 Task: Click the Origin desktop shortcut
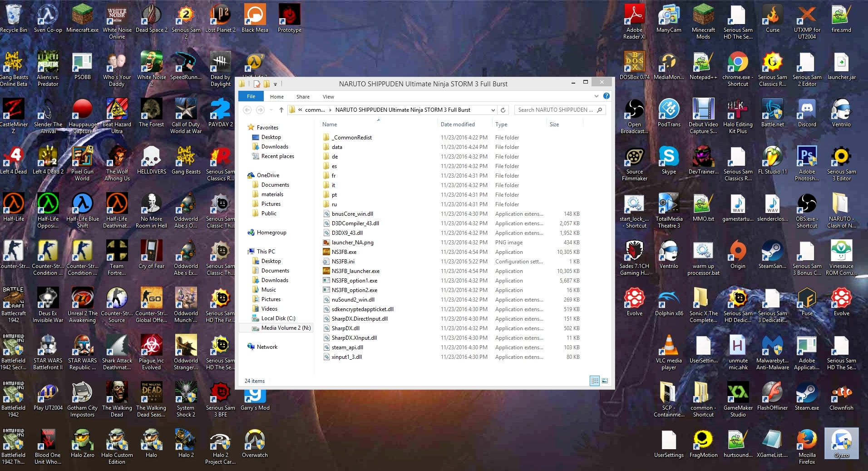738,254
